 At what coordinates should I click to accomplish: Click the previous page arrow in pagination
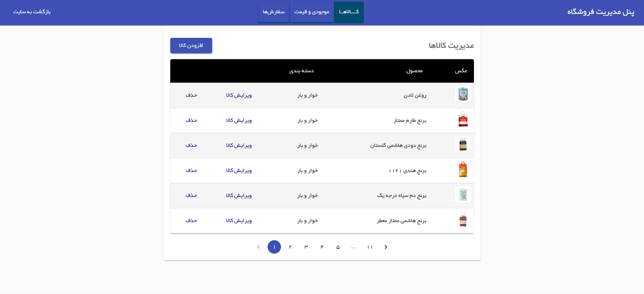(x=258, y=247)
